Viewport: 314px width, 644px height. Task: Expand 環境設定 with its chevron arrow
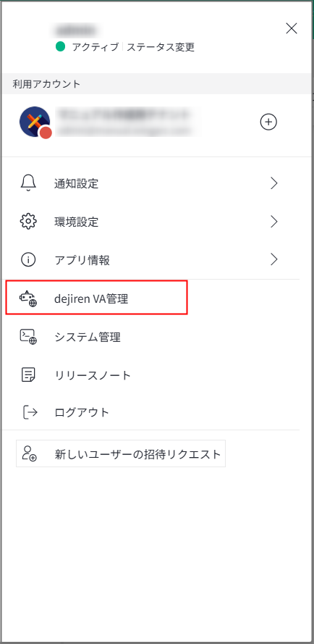click(x=273, y=222)
